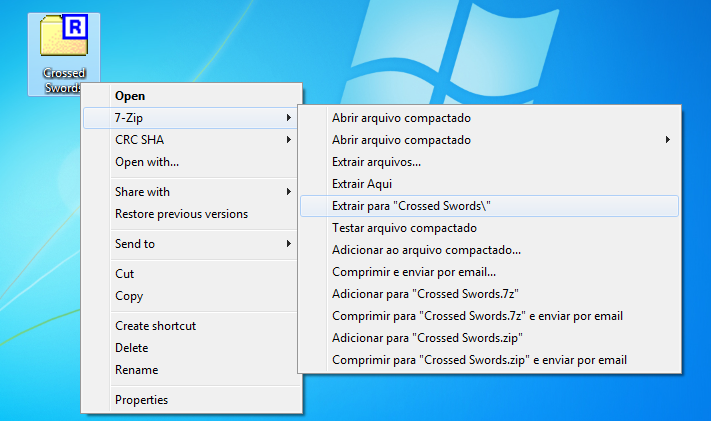
Task: Select Restore previous versions
Action: click(x=181, y=214)
